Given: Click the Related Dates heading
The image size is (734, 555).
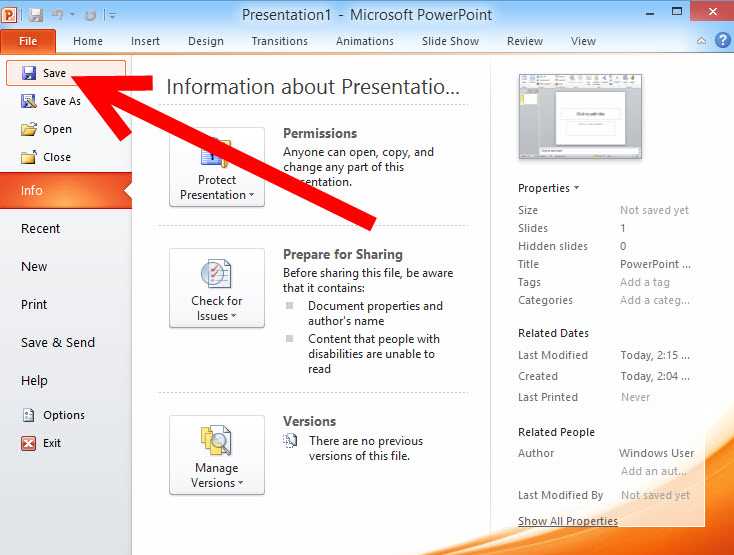Looking at the screenshot, I should (553, 333).
